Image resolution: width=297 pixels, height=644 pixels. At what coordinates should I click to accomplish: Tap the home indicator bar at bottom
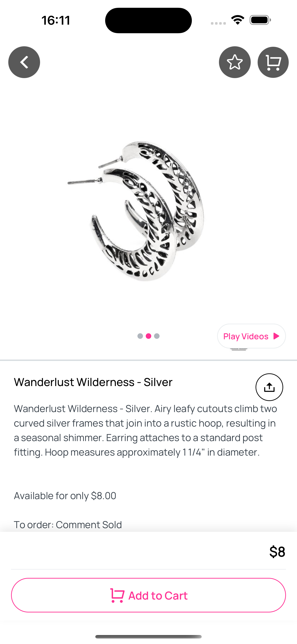pos(148,636)
